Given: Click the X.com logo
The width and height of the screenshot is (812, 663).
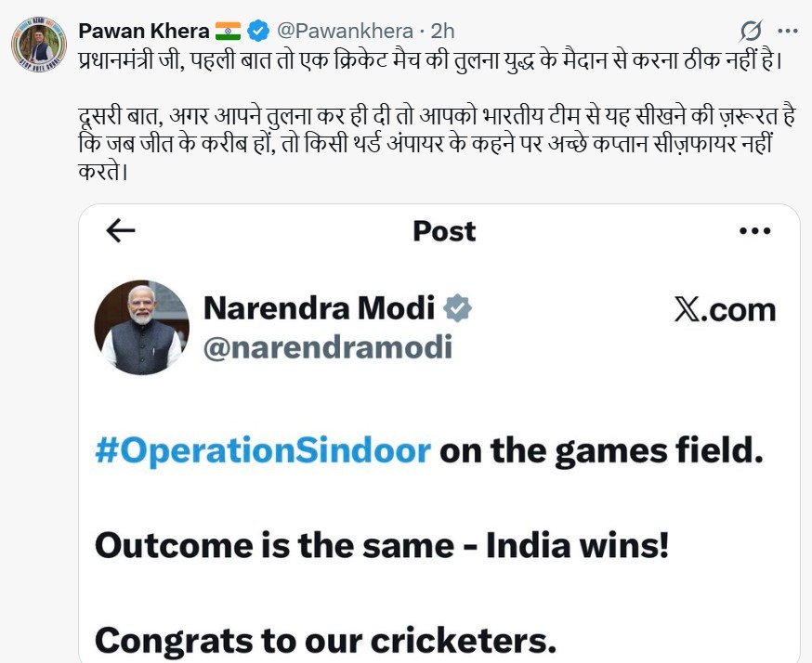Looking at the screenshot, I should [x=725, y=309].
